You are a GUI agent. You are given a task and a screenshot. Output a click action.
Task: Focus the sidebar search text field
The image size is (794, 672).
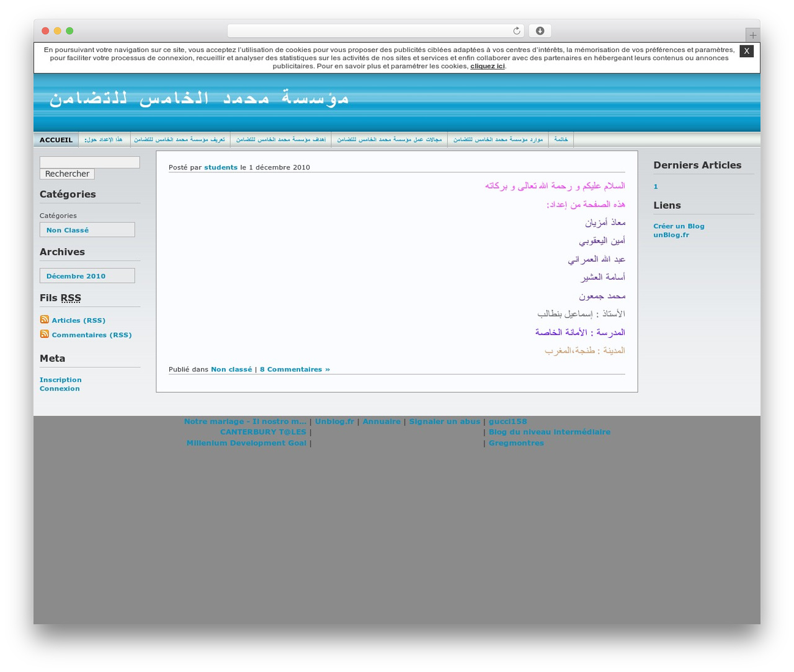pos(90,162)
